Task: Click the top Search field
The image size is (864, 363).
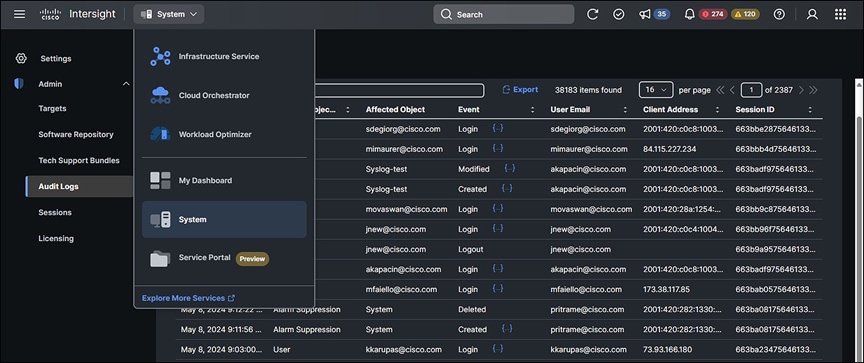Action: [504, 14]
